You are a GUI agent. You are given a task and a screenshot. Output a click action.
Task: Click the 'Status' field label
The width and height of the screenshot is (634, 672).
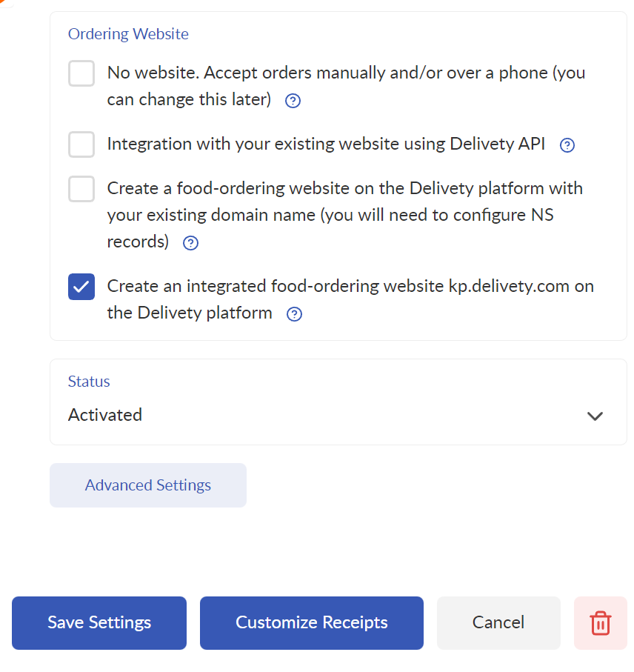[89, 382]
